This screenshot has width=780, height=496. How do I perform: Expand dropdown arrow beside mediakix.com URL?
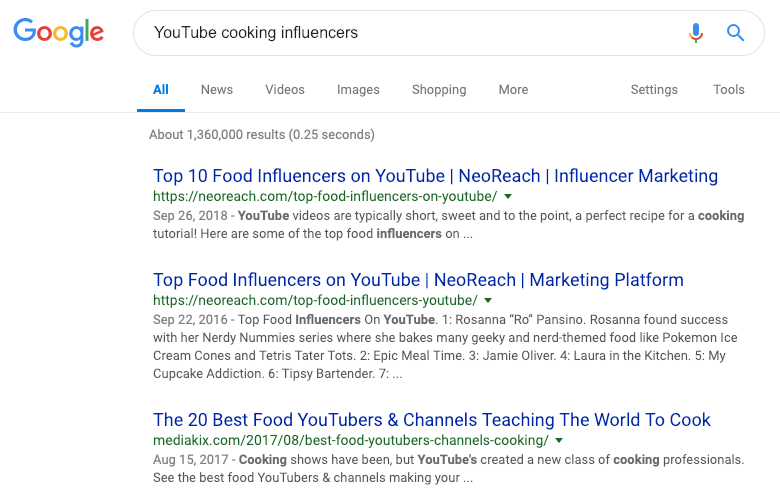pyautogui.click(x=559, y=440)
